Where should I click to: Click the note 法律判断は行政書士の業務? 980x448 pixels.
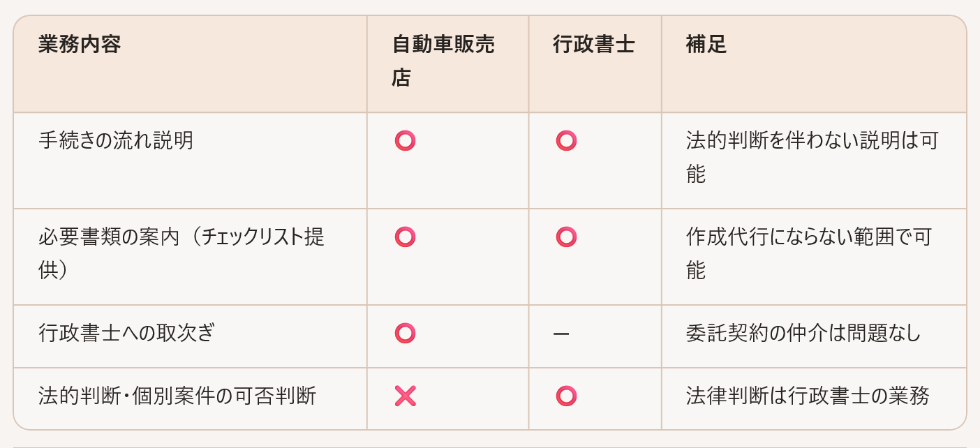[x=808, y=396]
